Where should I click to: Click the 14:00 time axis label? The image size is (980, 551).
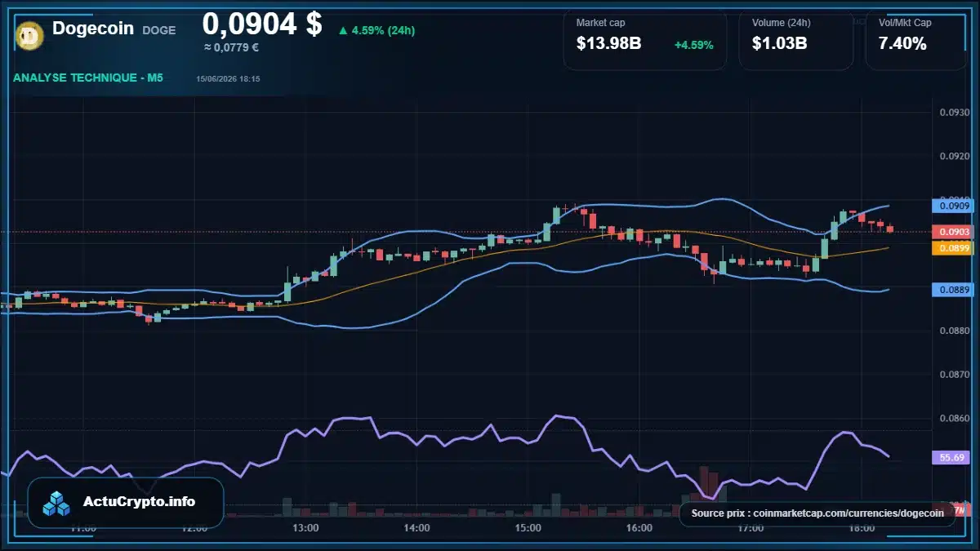(416, 528)
